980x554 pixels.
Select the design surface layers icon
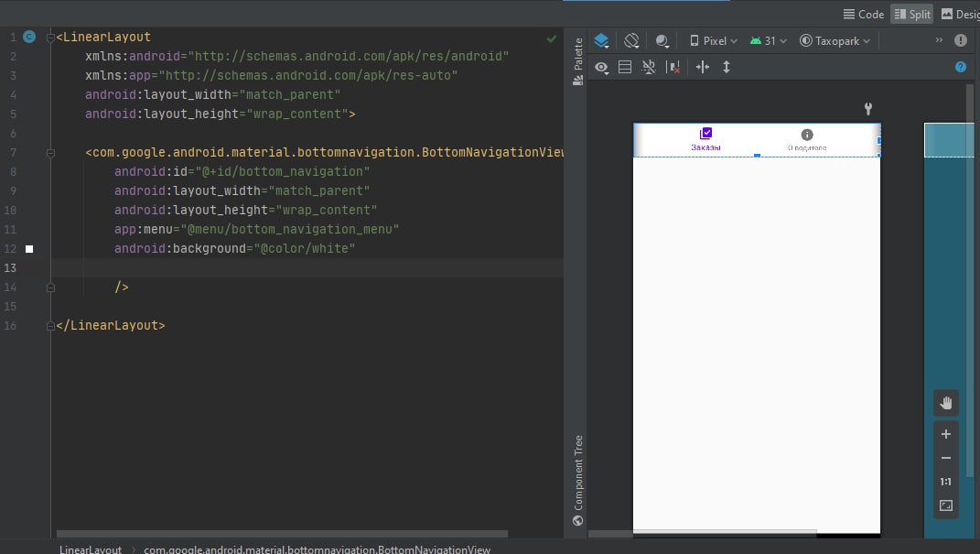point(601,40)
